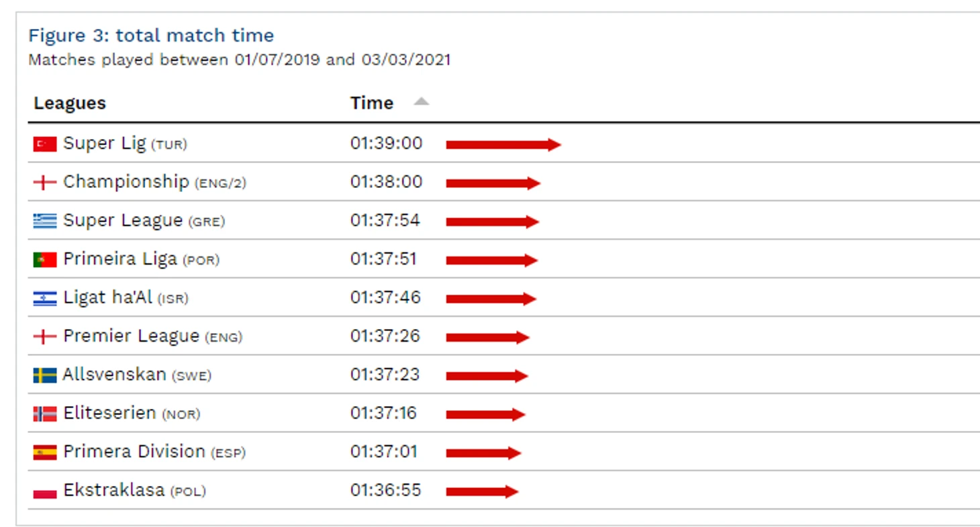Select the Ekstraklasa league name
The height and width of the screenshot is (527, 980).
pos(114,490)
